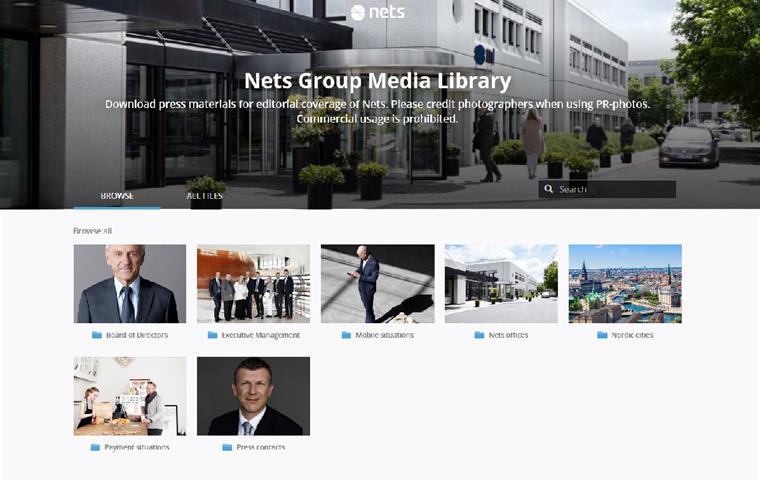760x480 pixels.
Task: Open the Board of Directors thumbnail
Action: coord(130,284)
